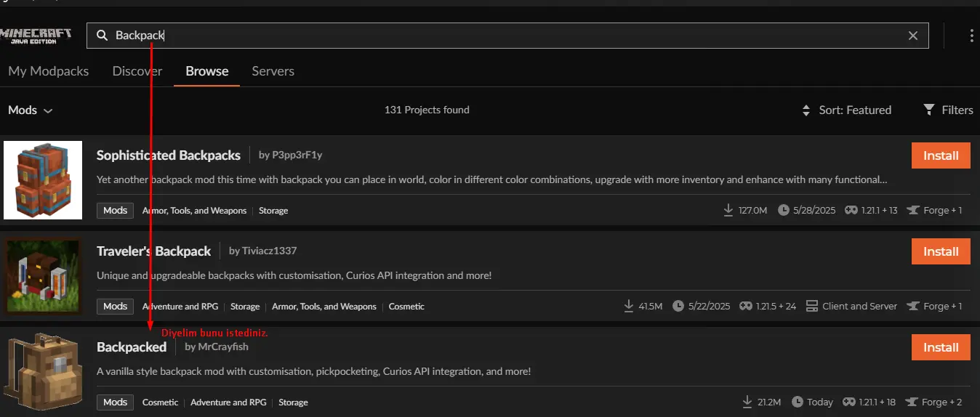980x417 pixels.
Task: Click download icon beside 41.5M
Action: tap(629, 306)
